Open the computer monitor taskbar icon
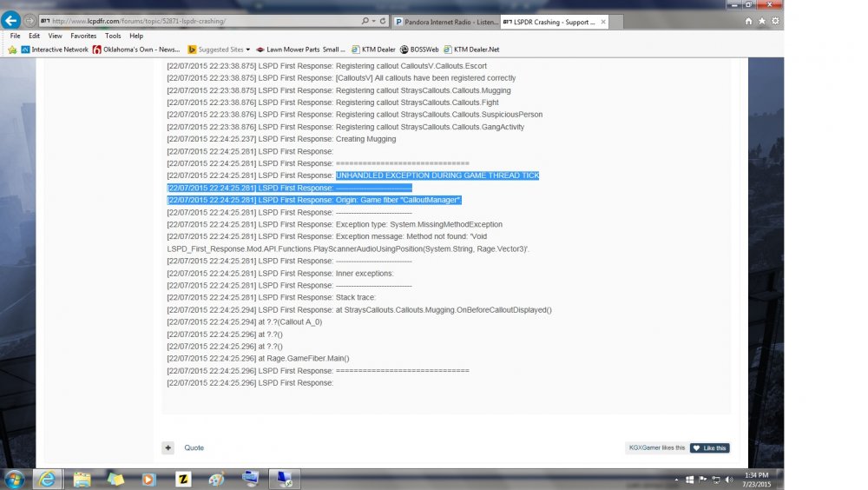 pyautogui.click(x=250, y=478)
